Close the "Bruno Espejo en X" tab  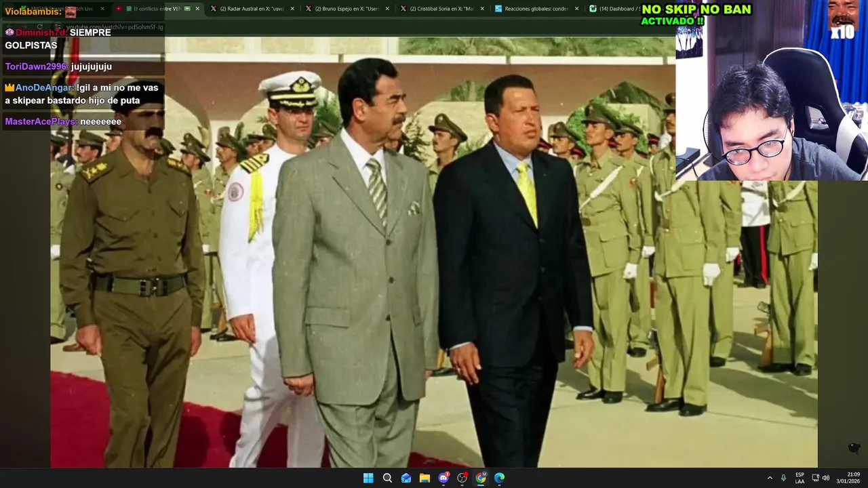(387, 9)
